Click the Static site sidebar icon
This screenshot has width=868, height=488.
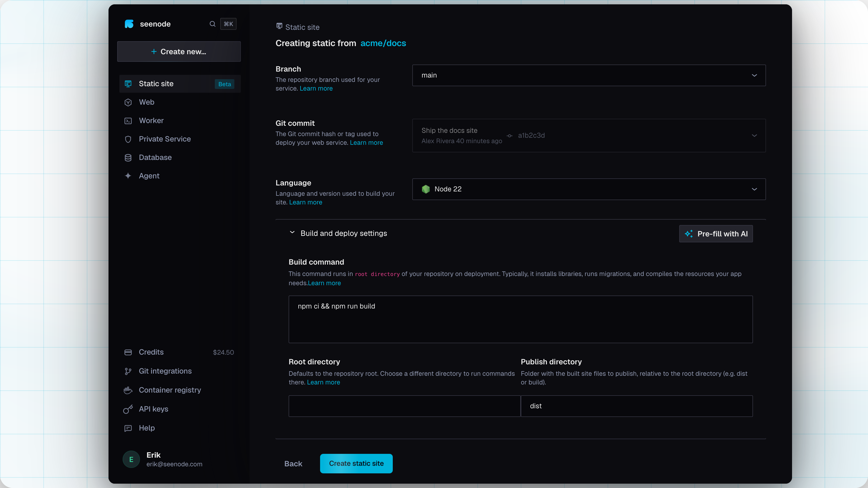click(128, 84)
